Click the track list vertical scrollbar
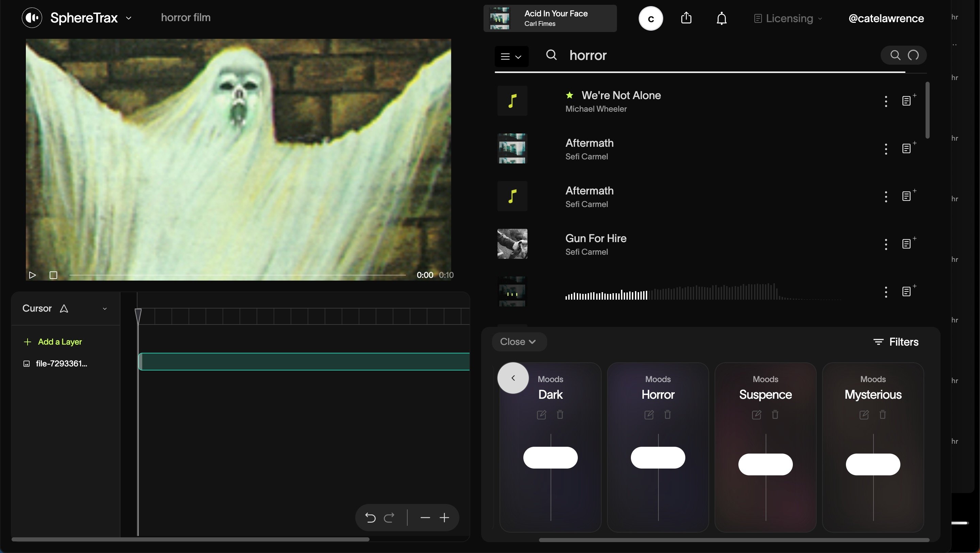 coord(928,110)
